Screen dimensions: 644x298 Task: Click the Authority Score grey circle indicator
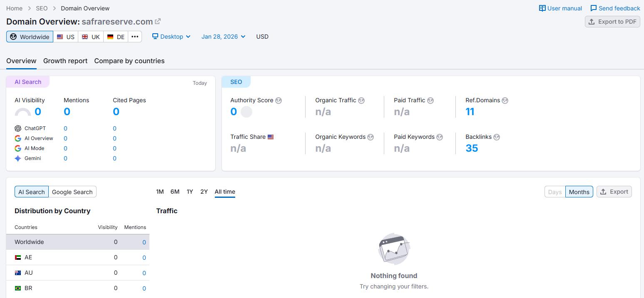pyautogui.click(x=246, y=112)
